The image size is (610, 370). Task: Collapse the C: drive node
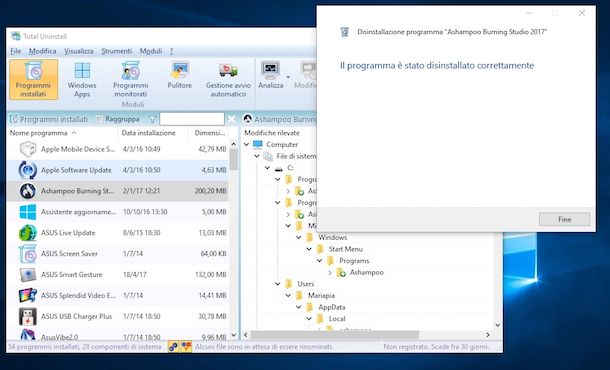(x=267, y=168)
